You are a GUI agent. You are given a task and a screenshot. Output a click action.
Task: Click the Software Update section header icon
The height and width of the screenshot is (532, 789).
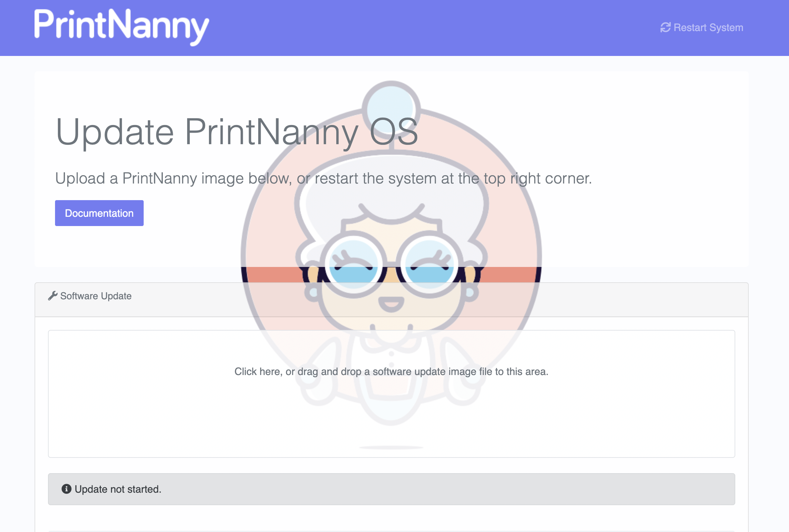[x=52, y=295]
